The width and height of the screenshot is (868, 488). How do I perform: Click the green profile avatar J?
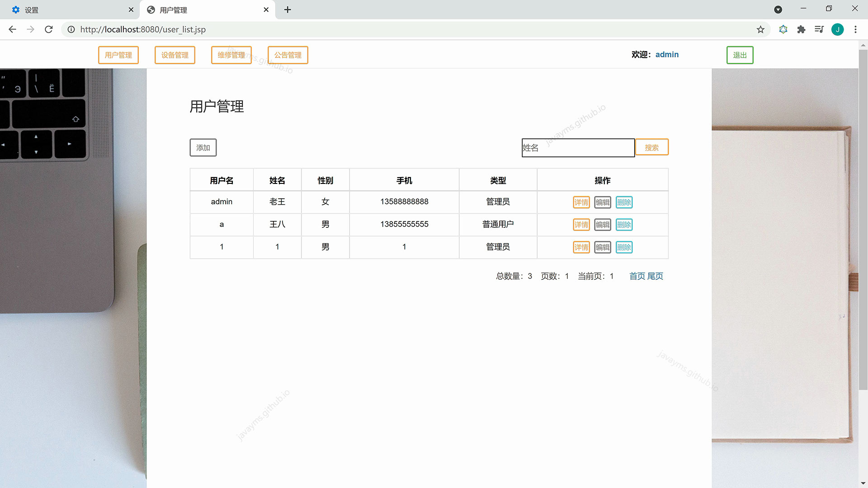pos(837,29)
